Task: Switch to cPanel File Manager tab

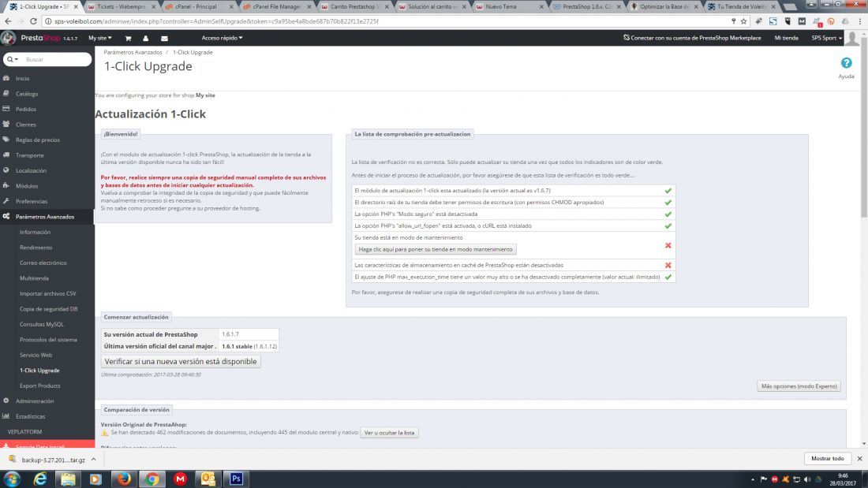Action: [x=276, y=6]
